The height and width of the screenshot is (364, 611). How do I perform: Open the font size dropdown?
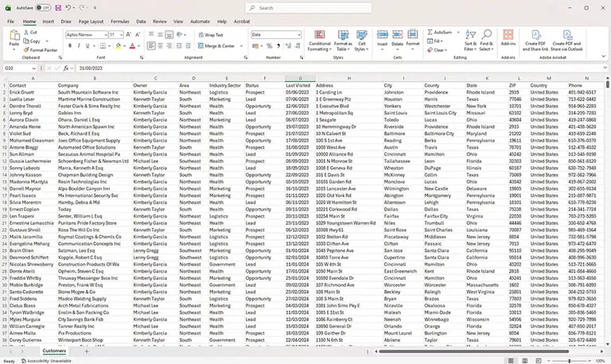(121, 35)
